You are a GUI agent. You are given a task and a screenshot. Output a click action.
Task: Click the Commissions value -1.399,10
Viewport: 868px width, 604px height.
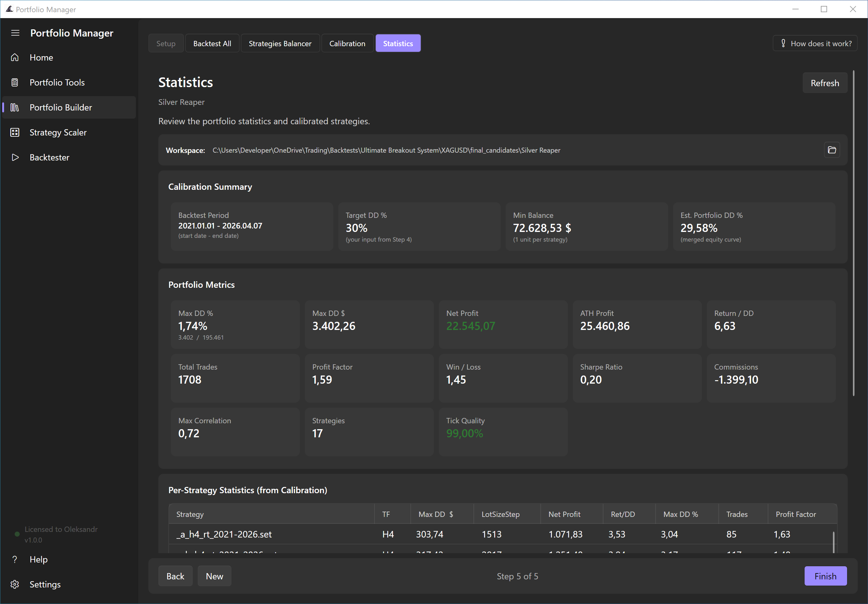click(x=736, y=380)
